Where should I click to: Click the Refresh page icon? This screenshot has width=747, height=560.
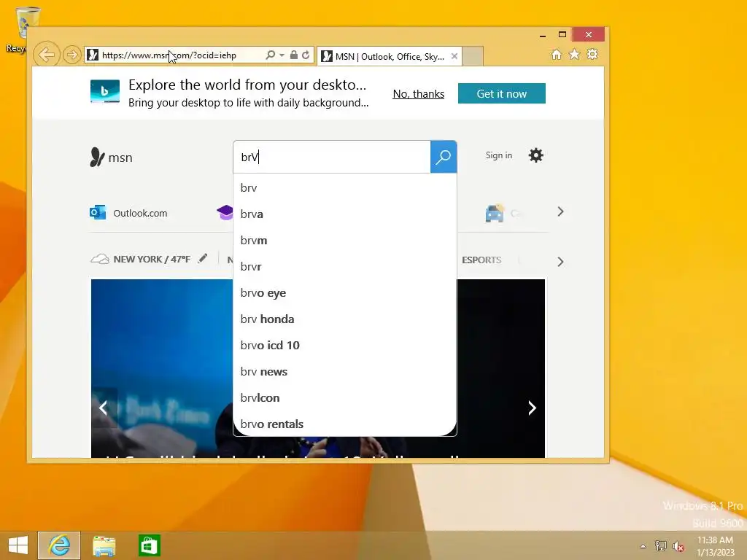click(306, 55)
